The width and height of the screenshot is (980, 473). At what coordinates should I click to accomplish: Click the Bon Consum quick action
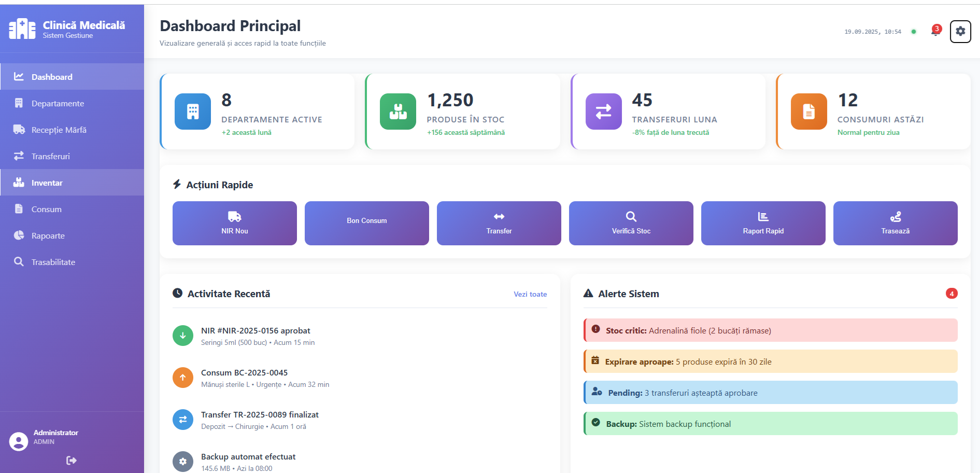click(366, 223)
